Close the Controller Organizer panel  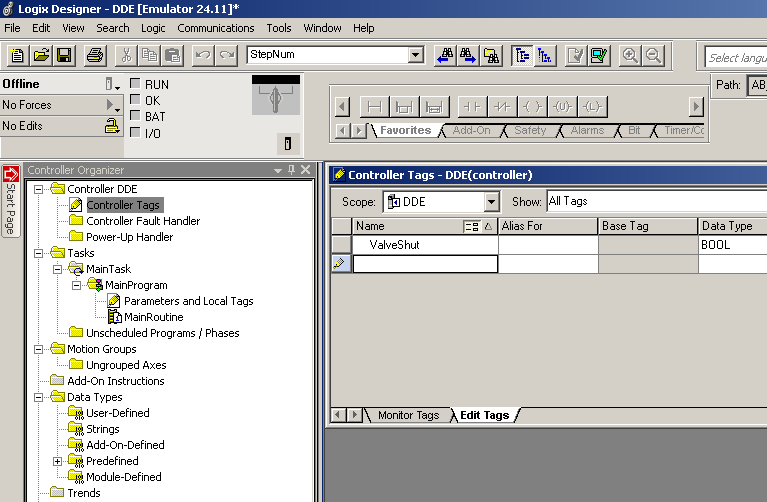(306, 170)
